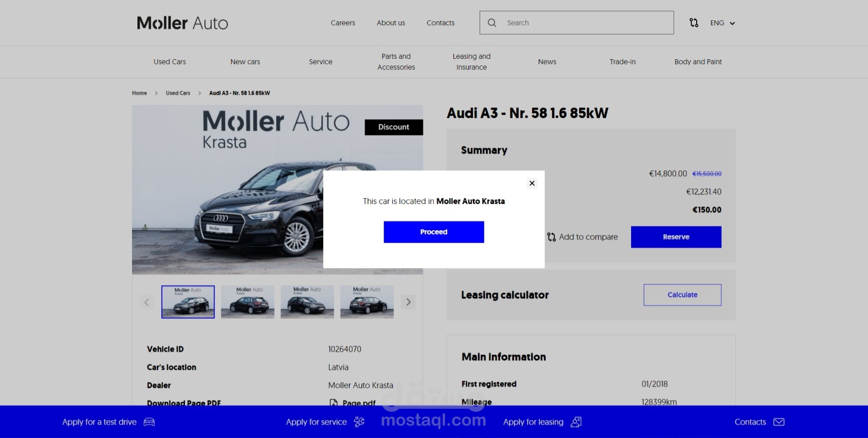Click the search magnifier icon

[492, 23]
